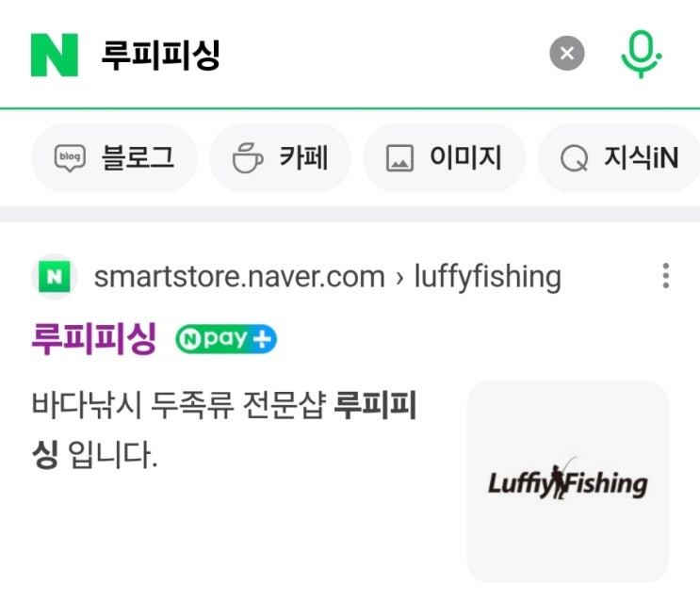This screenshot has height=601, width=700.
Task: Open smartstore.naver.com luffyfishing URL link
Action: 328,277
